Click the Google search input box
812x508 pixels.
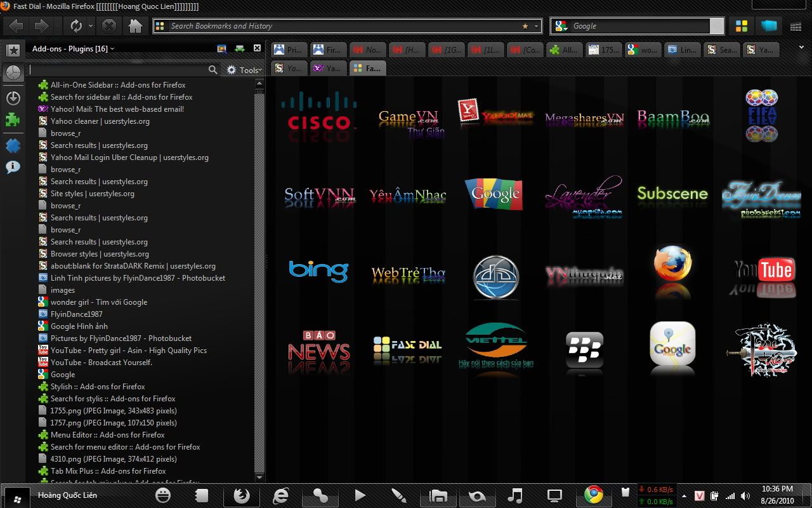[x=639, y=26]
